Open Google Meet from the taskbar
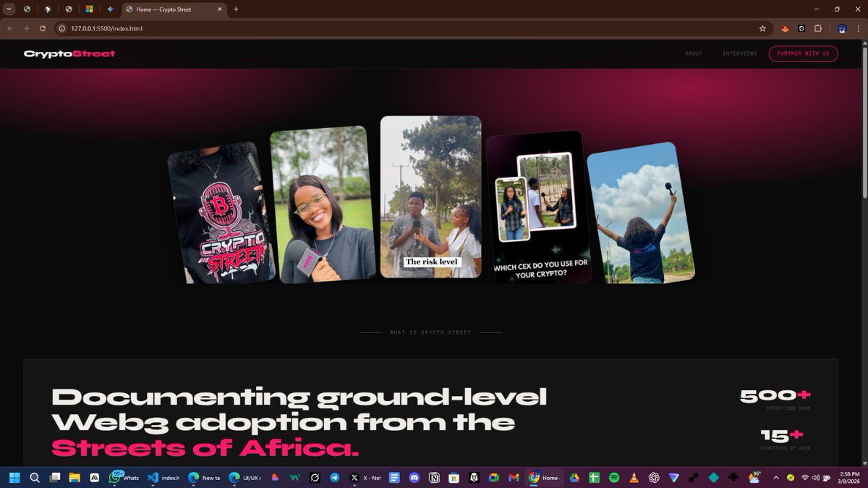 point(494,478)
